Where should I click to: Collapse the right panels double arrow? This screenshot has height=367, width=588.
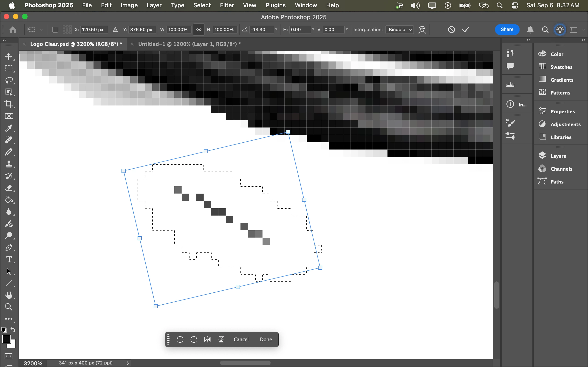click(x=583, y=40)
